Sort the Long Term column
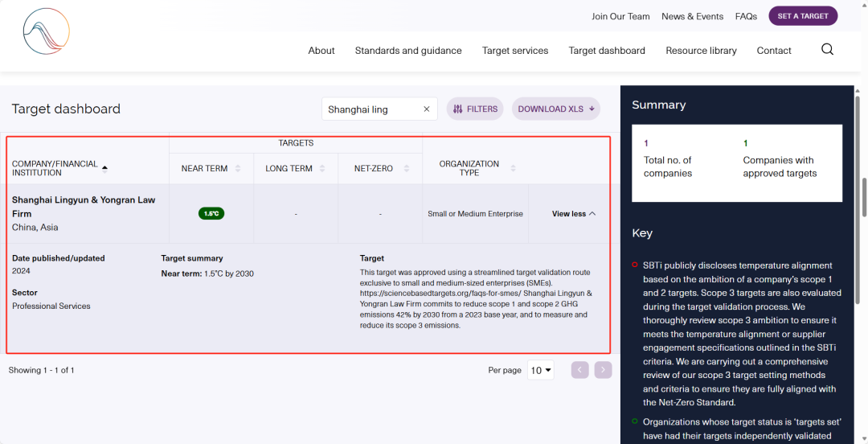The height and width of the screenshot is (444, 868). click(322, 168)
